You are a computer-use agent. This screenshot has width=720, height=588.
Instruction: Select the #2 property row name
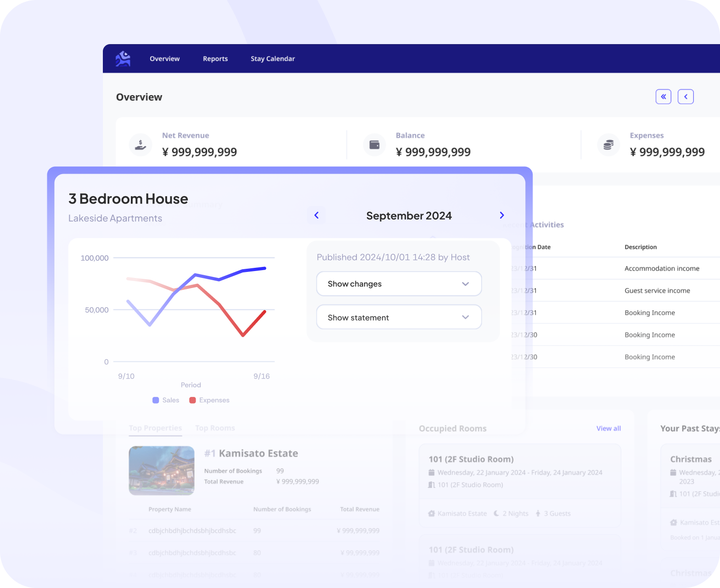[192, 531]
